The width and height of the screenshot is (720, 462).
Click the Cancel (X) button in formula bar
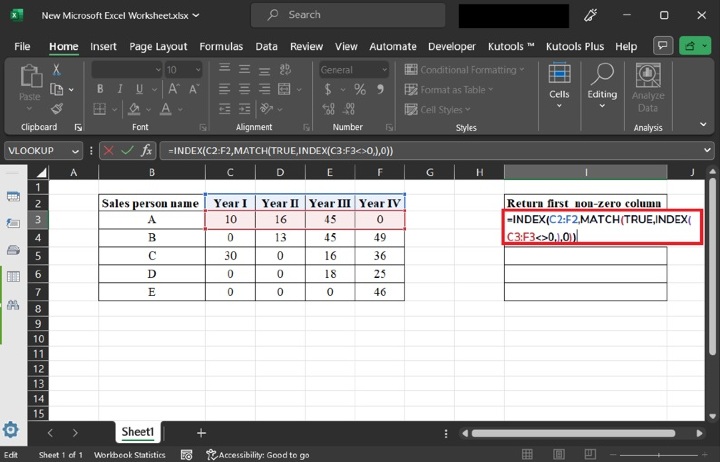[x=108, y=150]
